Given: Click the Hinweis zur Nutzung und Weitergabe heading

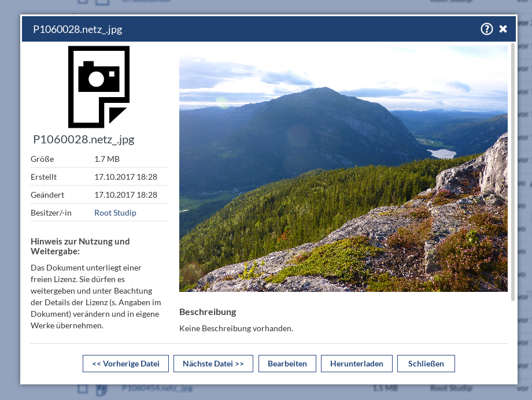Looking at the screenshot, I should click(x=80, y=246).
